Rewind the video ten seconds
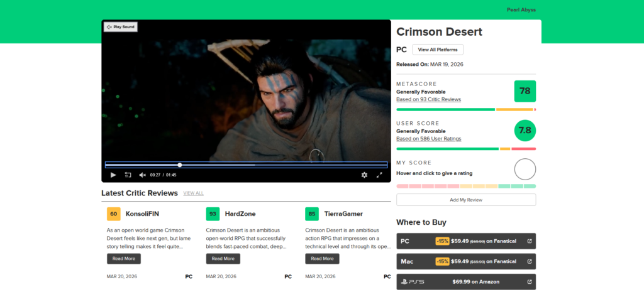The height and width of the screenshot is (292, 644). [x=128, y=175]
